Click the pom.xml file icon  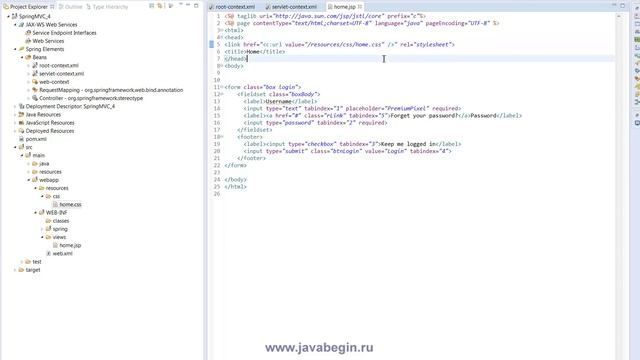pos(22,139)
